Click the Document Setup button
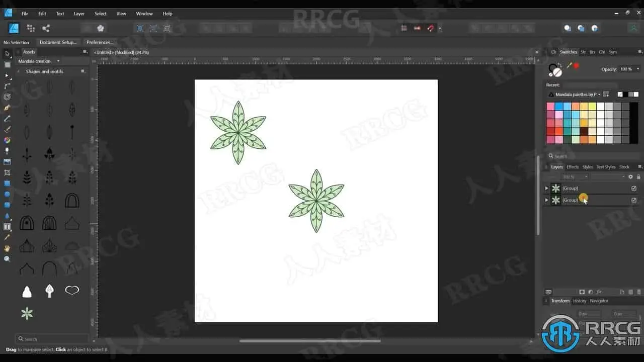 (x=58, y=42)
